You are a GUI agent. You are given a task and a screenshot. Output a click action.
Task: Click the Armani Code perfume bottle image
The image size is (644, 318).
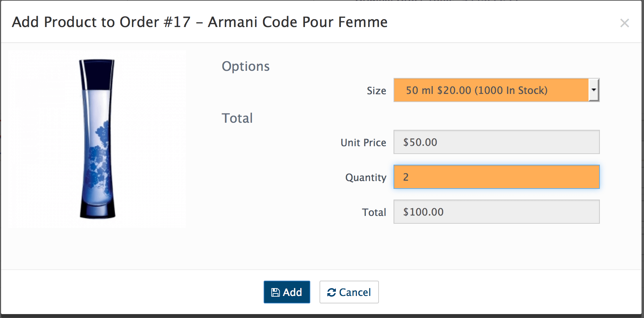coord(97,139)
